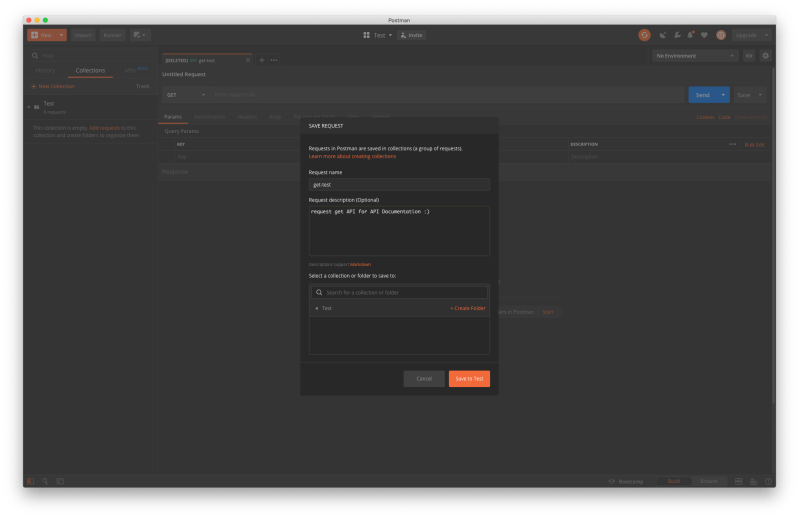Open the Save dropdown arrow
The image size is (799, 518).
coord(760,95)
